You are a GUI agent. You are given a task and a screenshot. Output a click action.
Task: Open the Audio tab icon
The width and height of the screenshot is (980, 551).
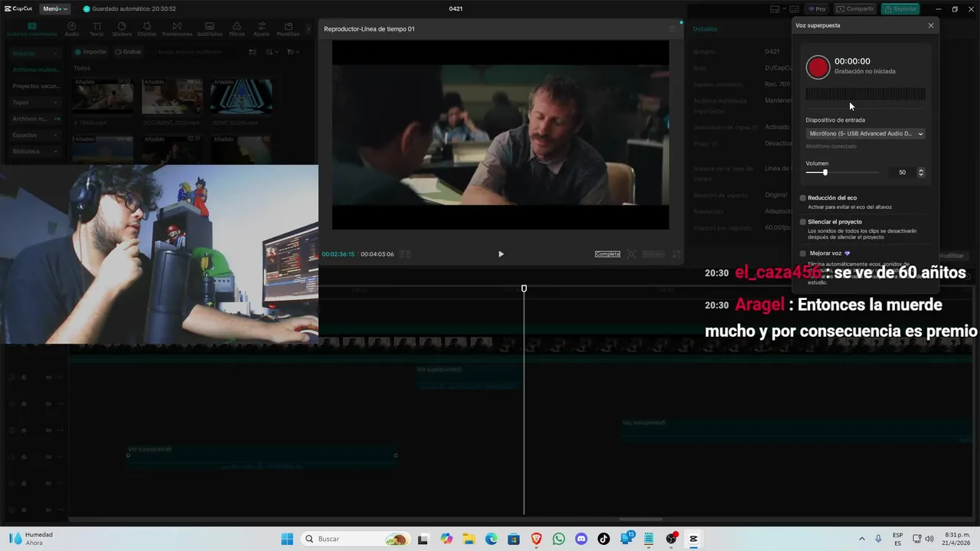click(71, 29)
